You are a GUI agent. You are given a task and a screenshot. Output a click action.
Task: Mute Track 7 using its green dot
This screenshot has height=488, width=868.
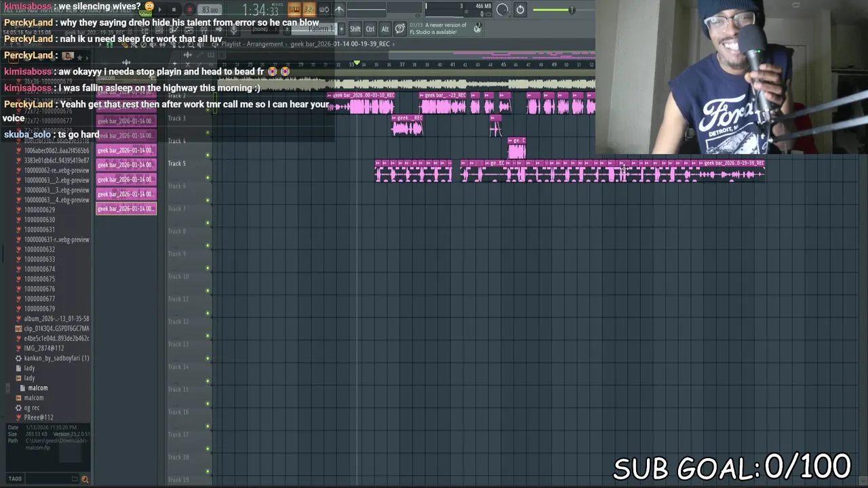208,223
